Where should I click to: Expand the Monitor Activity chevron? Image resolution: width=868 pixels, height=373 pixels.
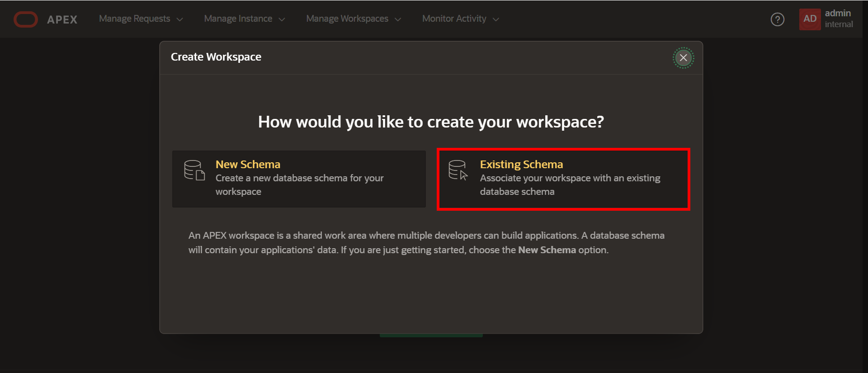tap(496, 19)
